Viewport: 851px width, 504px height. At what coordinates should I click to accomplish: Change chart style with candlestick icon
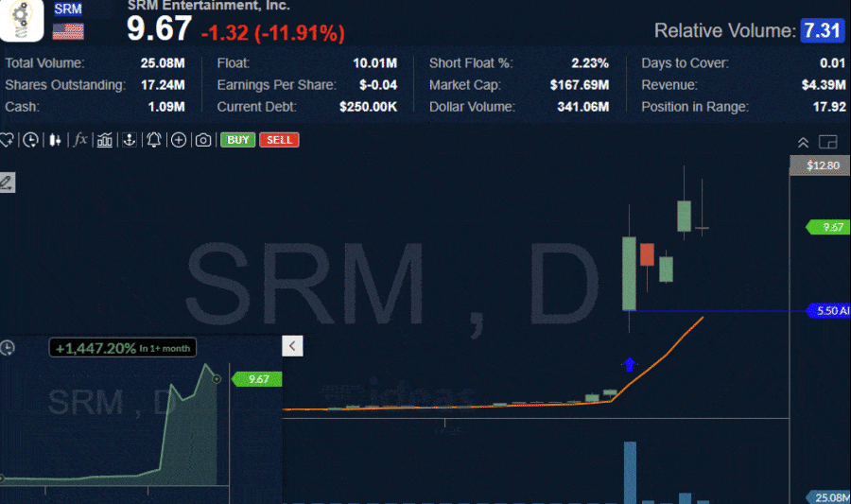coord(55,141)
